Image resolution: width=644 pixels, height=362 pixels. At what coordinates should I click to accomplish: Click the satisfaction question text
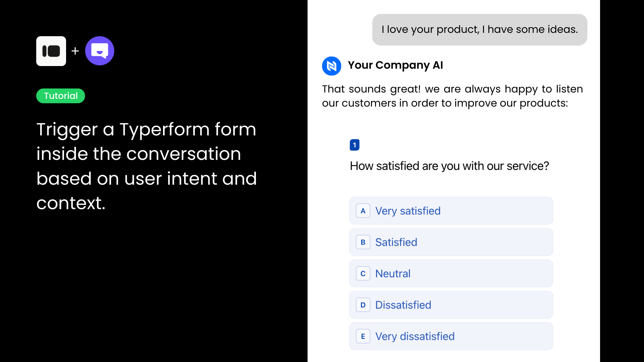click(449, 166)
